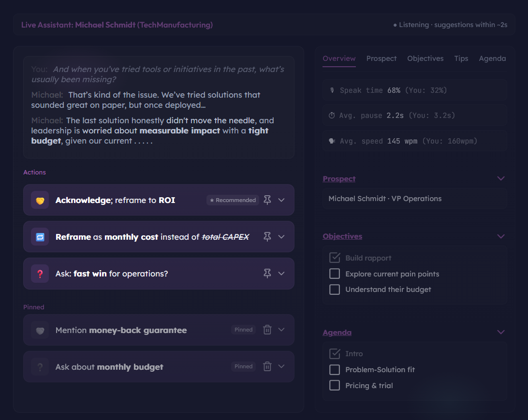Check the Problem-Solution fit agenda item
This screenshot has width=528, height=420.
[x=334, y=369]
